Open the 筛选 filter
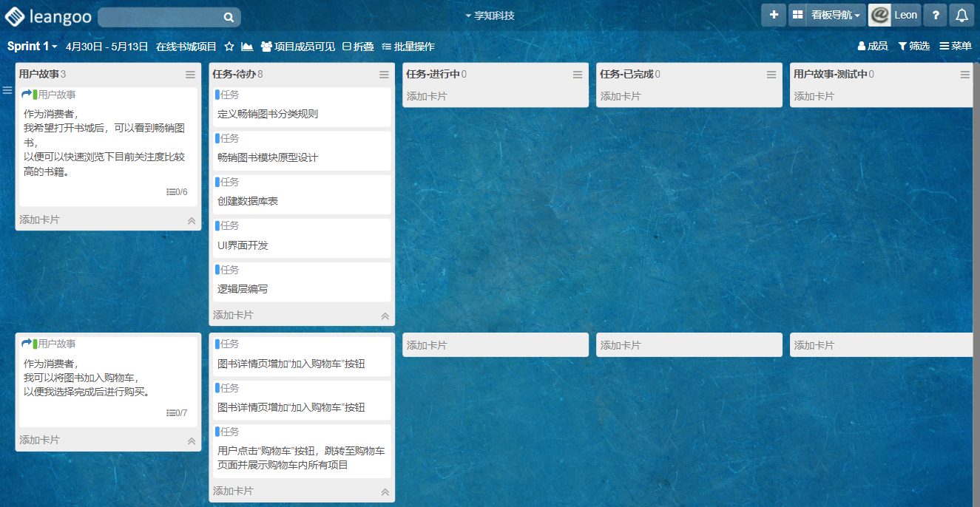 point(913,46)
